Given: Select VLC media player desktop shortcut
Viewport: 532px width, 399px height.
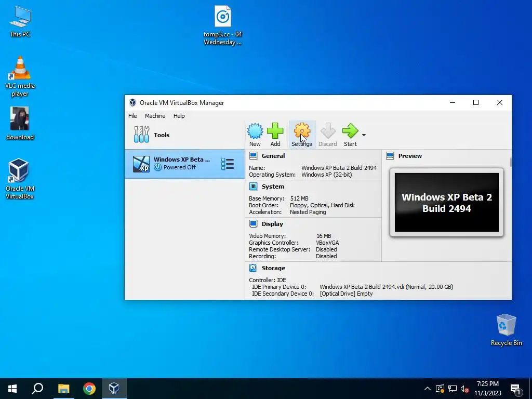Looking at the screenshot, I should [x=20, y=77].
